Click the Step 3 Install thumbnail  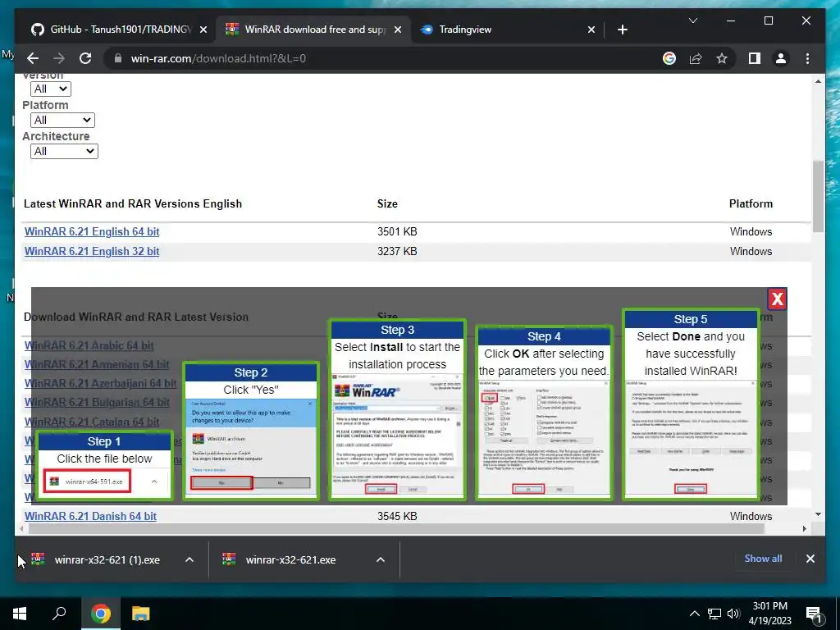point(398,410)
